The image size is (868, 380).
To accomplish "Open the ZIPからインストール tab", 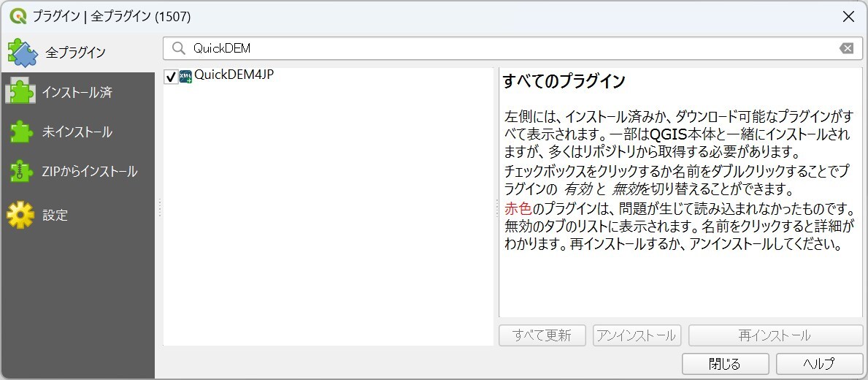I will click(x=77, y=172).
